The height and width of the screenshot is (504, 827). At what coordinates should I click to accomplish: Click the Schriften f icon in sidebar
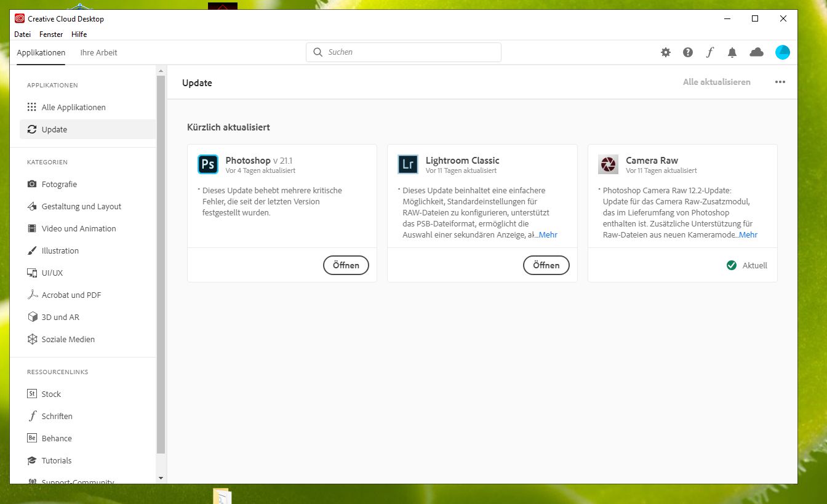pos(32,416)
